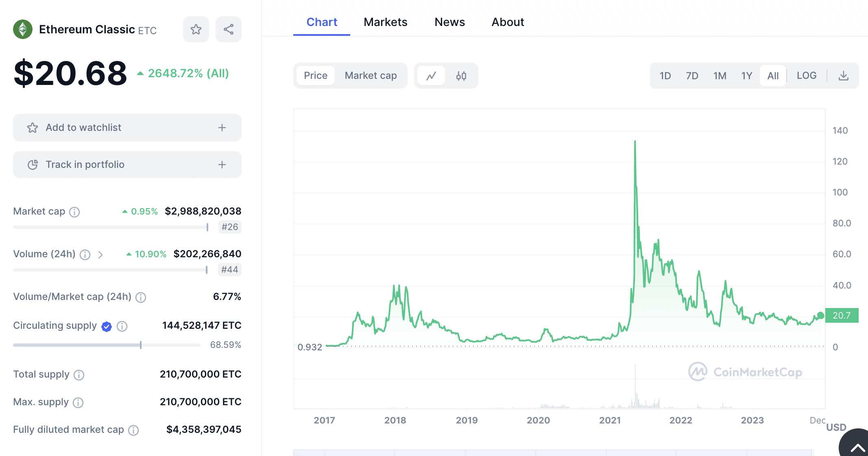Click the $4,358,397,045 diluted cap value
The image size is (868, 456).
(x=204, y=430)
